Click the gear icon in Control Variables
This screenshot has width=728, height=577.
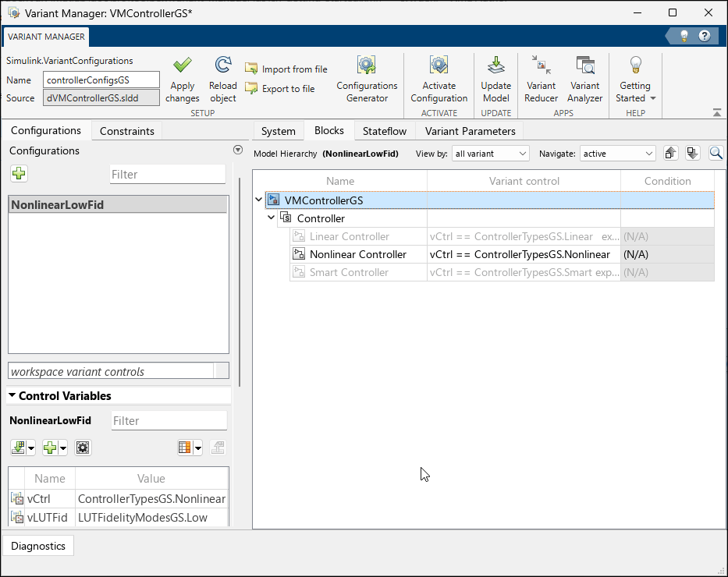(83, 448)
